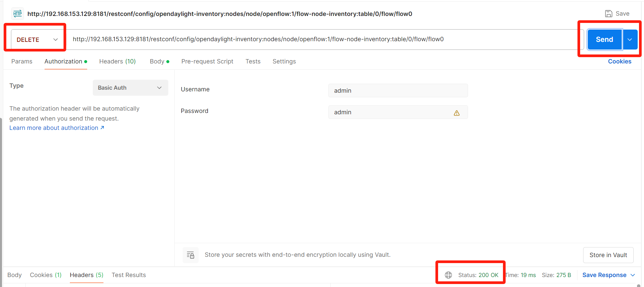Go to the Pre-request Script tab
Viewport: 644px width, 287px height.
(207, 61)
